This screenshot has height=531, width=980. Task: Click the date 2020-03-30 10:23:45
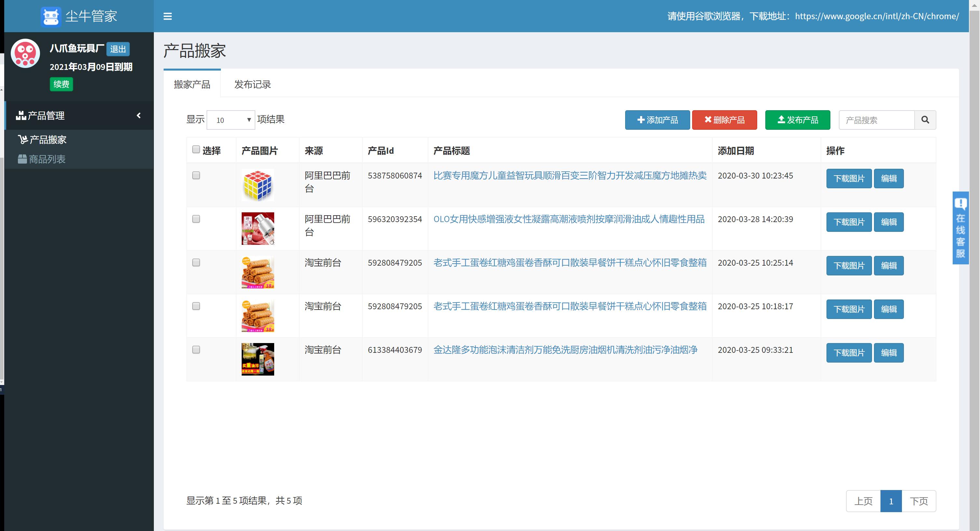tap(755, 175)
